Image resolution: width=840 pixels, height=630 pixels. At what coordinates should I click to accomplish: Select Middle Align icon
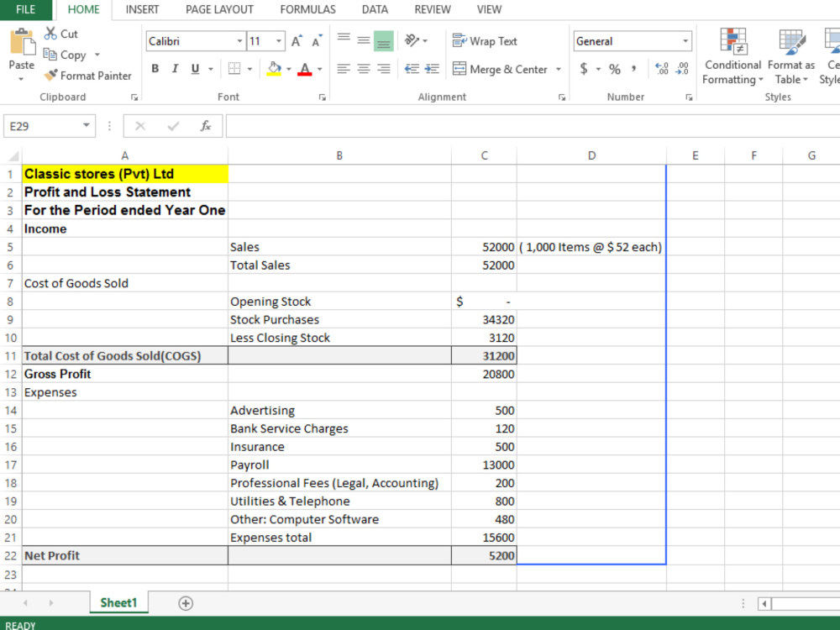(363, 41)
